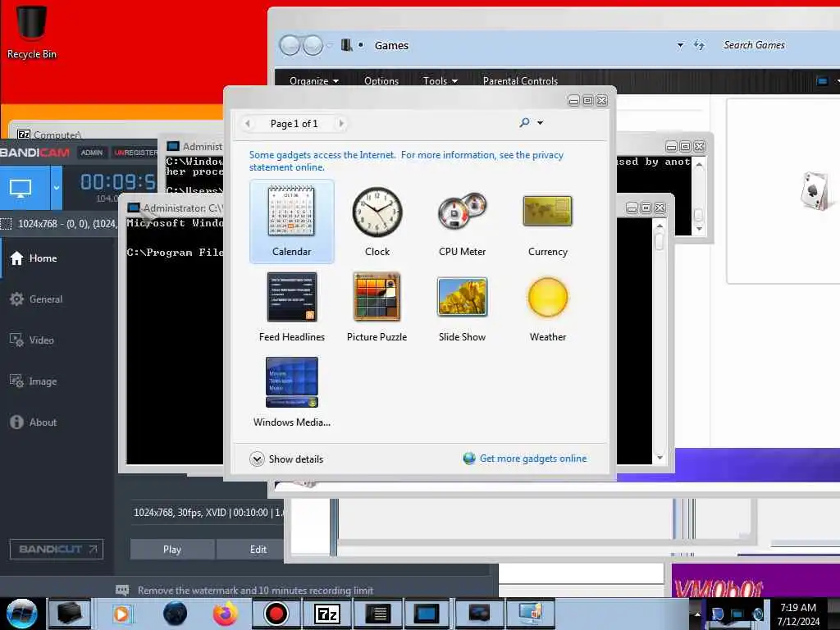Open the Windows Start orb

(x=21, y=614)
